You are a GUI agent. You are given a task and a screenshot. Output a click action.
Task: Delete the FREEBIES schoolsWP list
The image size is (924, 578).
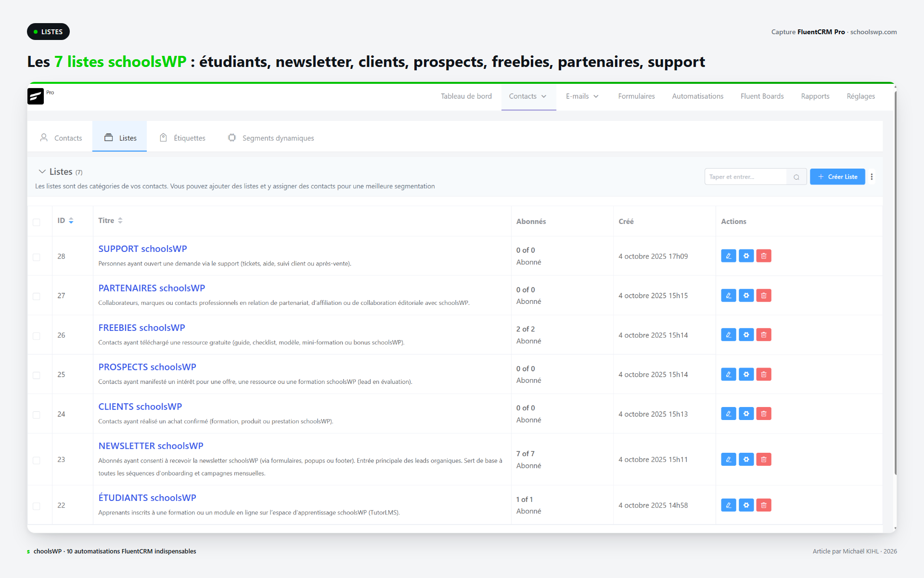(764, 335)
